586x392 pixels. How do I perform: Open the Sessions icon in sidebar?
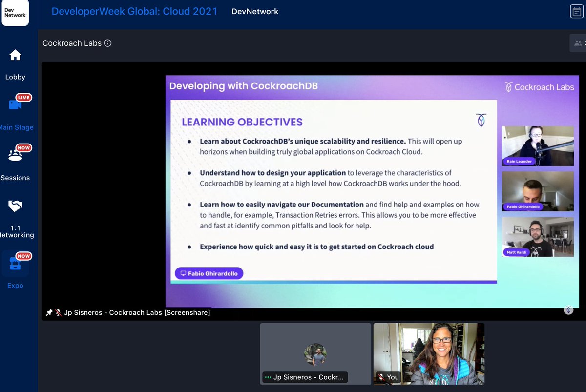click(x=15, y=155)
